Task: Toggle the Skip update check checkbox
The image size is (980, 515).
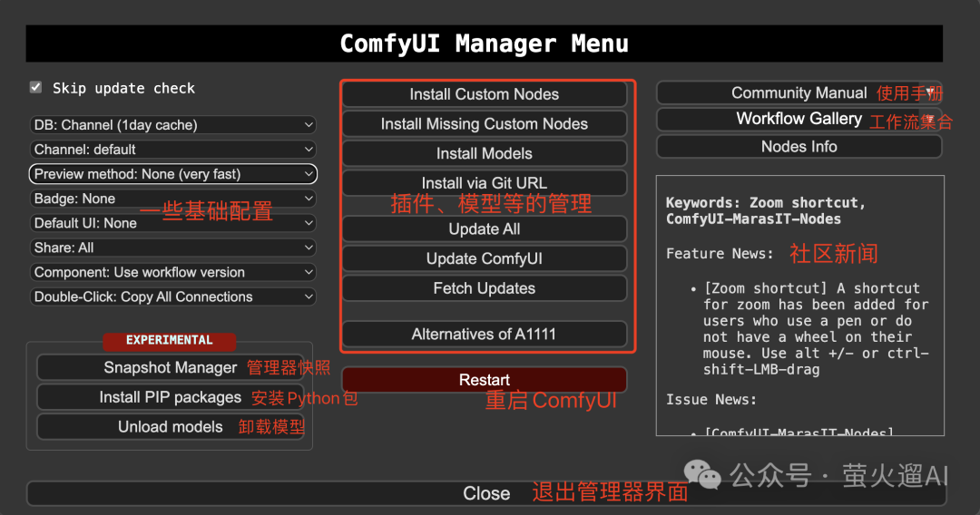Action: (x=36, y=87)
